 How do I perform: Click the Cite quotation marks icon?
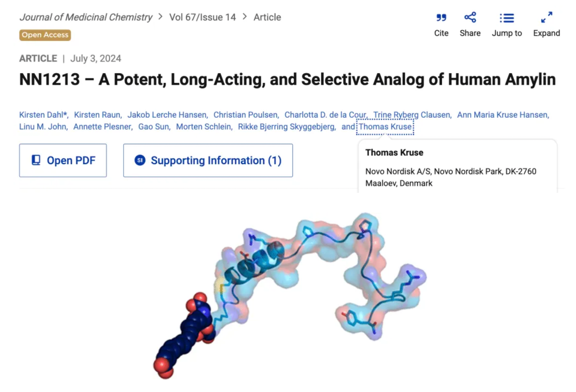click(441, 17)
